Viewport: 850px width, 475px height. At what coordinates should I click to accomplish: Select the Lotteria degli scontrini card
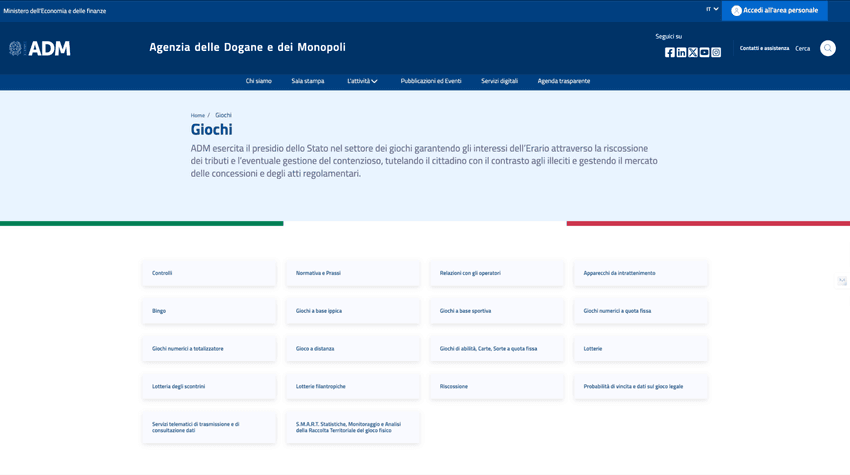tap(209, 386)
